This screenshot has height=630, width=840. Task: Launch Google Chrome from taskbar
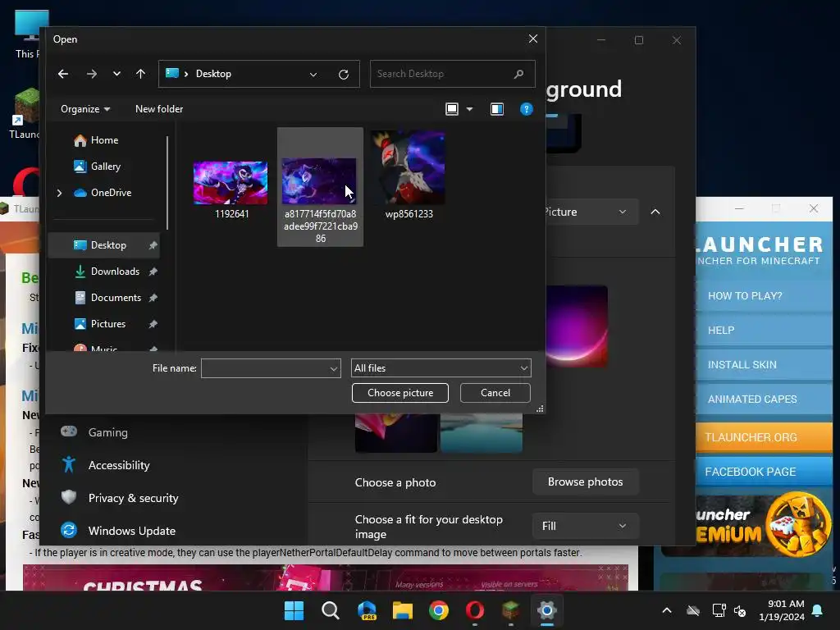pyautogui.click(x=439, y=610)
